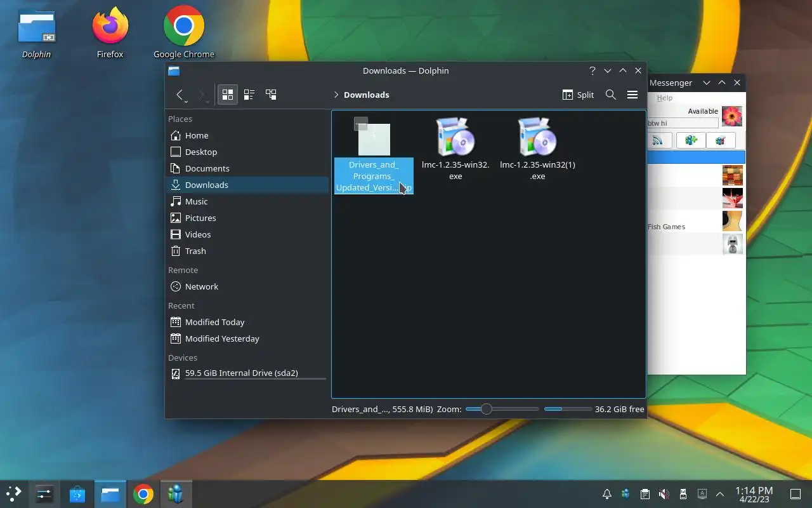This screenshot has height=508, width=812.
Task: Adjust the Zoom slider in status bar
Action: [x=502, y=409]
